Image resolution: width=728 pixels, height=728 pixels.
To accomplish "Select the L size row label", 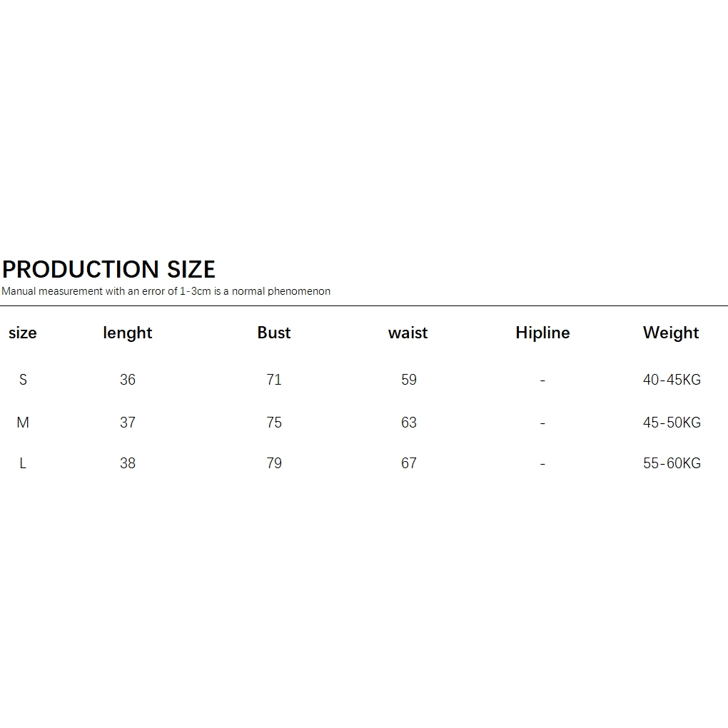I will (x=23, y=463).
